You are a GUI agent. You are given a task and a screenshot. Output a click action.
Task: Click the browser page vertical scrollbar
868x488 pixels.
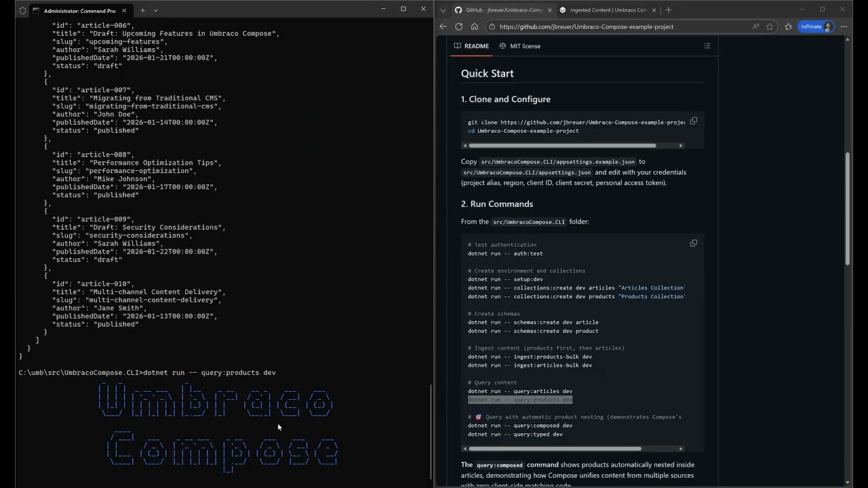tap(848, 209)
